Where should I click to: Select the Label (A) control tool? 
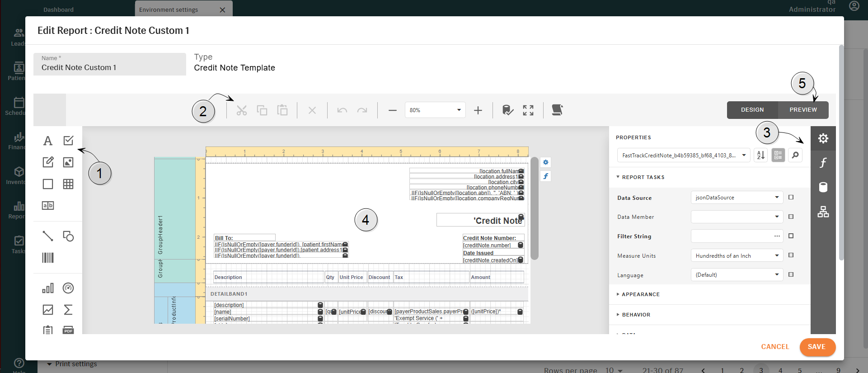[48, 141]
